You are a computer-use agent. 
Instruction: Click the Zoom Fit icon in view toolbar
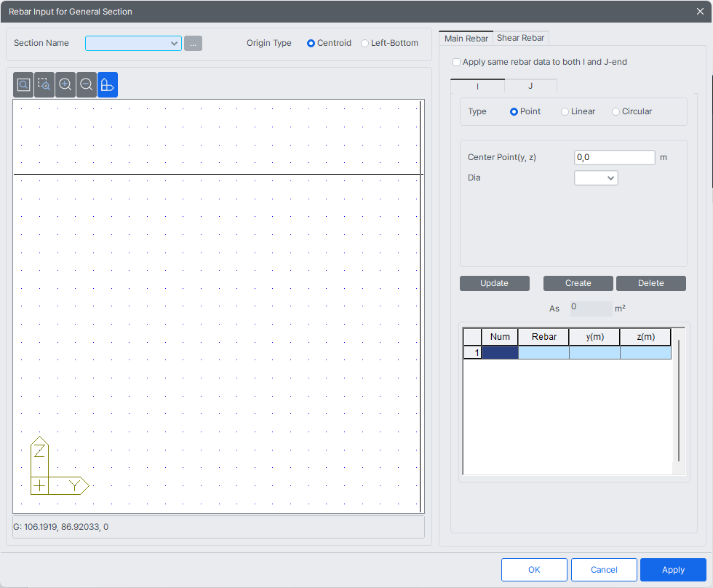click(23, 84)
